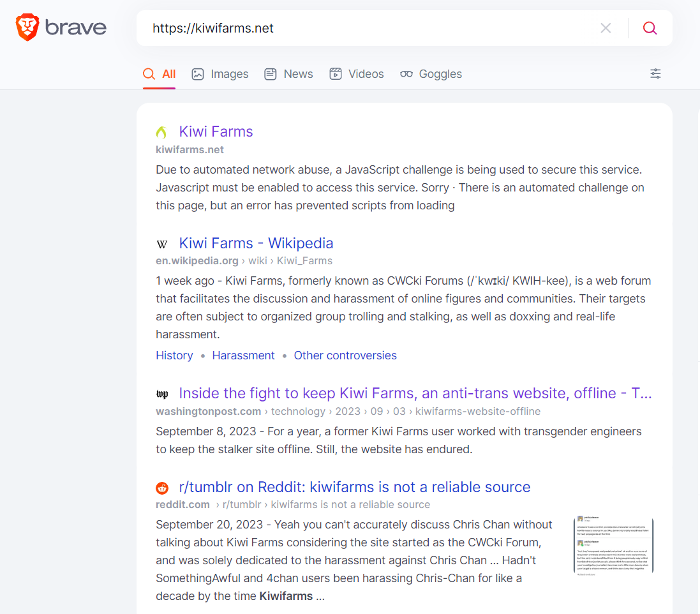The height and width of the screenshot is (614, 700).
Task: Switch to the News tab
Action: [288, 74]
